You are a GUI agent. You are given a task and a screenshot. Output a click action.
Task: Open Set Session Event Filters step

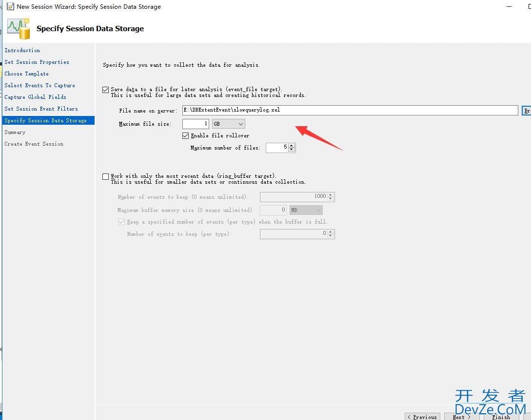click(x=41, y=109)
